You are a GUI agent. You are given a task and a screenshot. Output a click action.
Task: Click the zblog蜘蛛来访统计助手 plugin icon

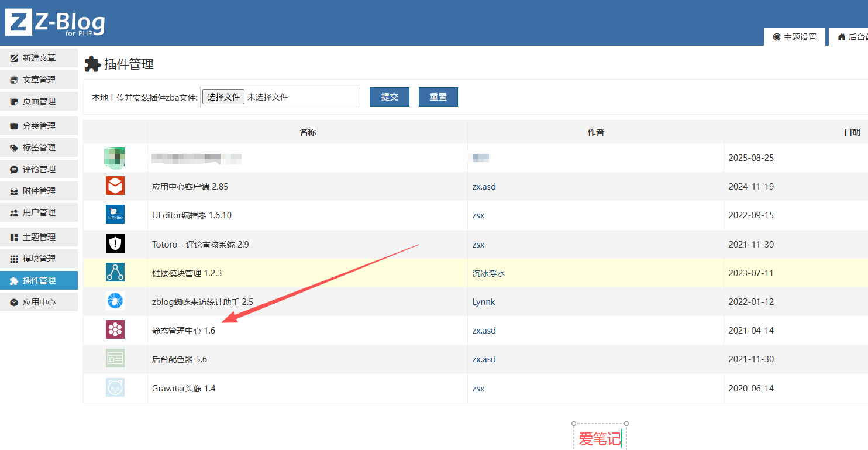[x=115, y=301]
